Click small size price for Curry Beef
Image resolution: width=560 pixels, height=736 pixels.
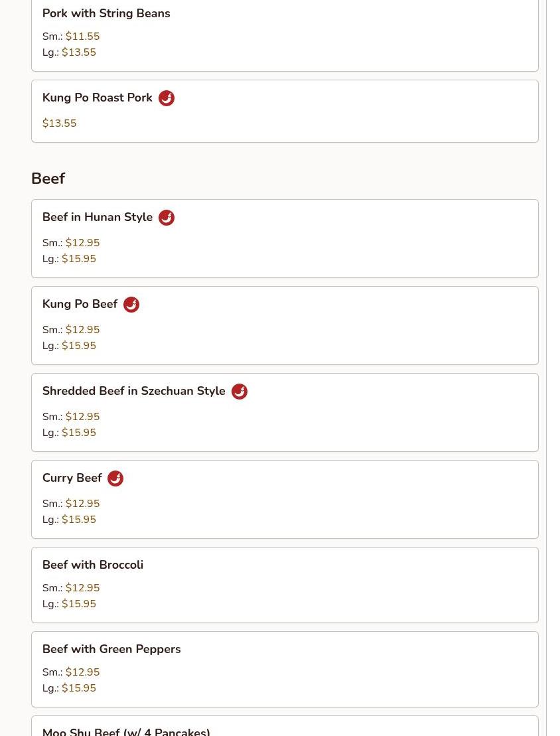[82, 504]
